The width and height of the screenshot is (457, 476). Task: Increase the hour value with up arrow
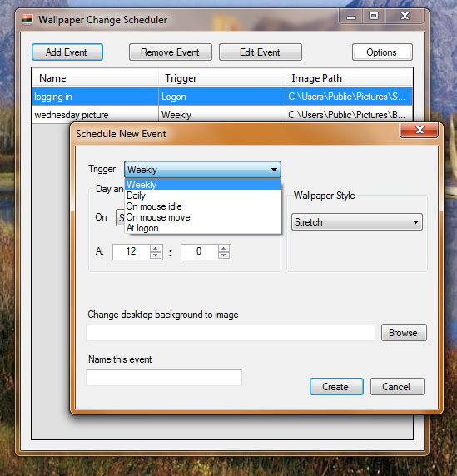[156, 249]
